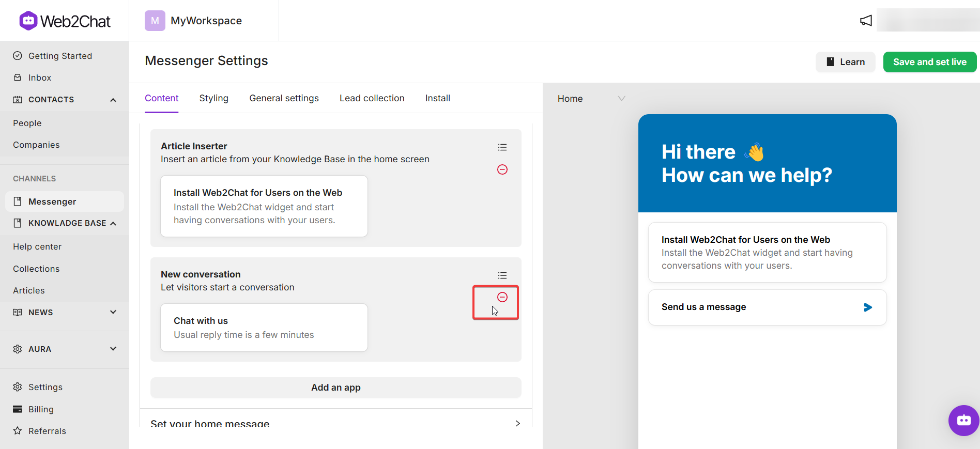Click the Billing card icon
This screenshot has width=980, height=449.
[x=18, y=409]
